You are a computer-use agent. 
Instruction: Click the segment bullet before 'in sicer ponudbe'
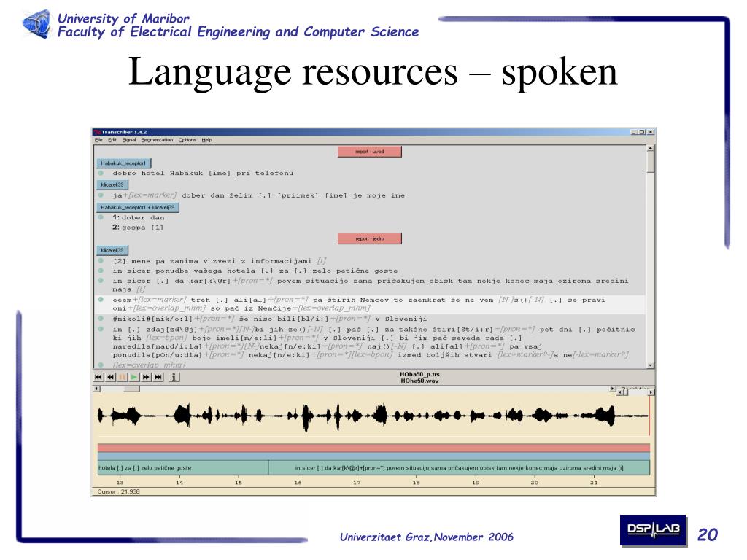(101, 271)
